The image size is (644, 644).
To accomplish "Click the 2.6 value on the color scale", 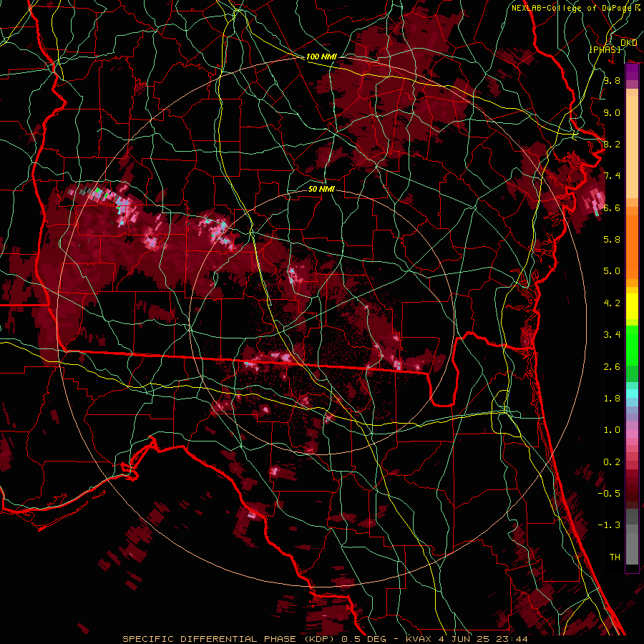I will [612, 366].
